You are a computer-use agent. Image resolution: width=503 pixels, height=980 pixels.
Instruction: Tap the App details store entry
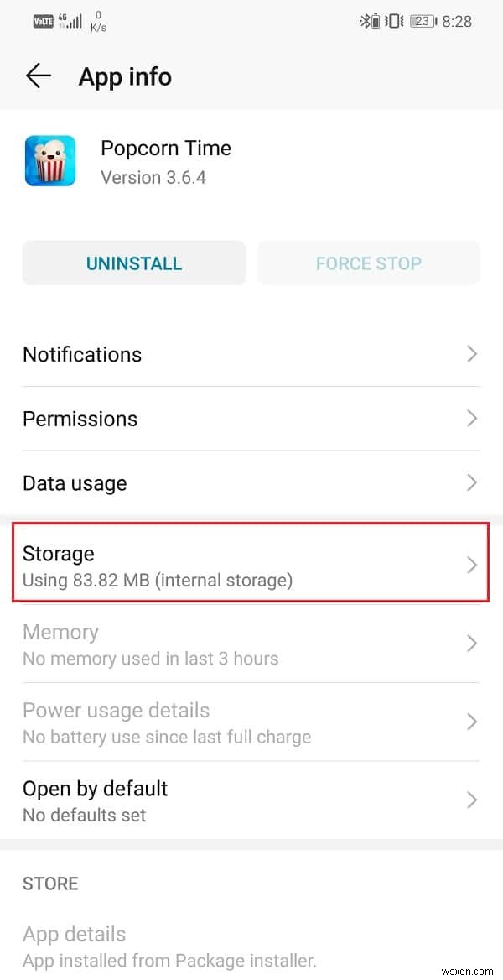click(x=251, y=946)
